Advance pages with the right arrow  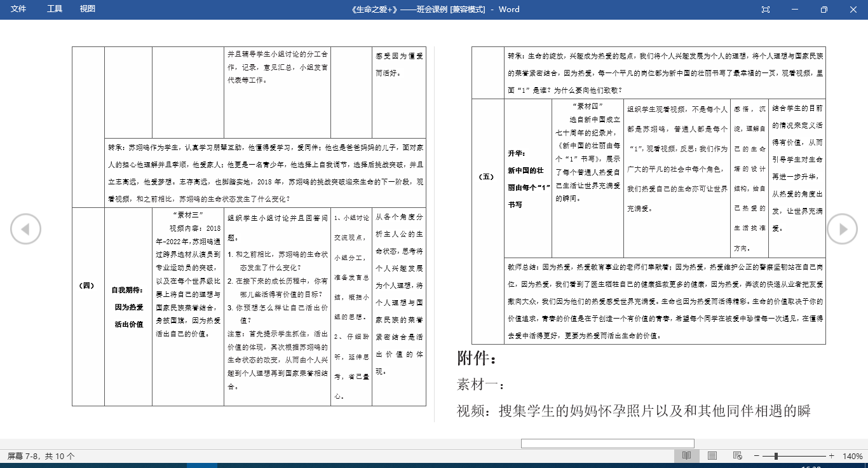point(842,229)
